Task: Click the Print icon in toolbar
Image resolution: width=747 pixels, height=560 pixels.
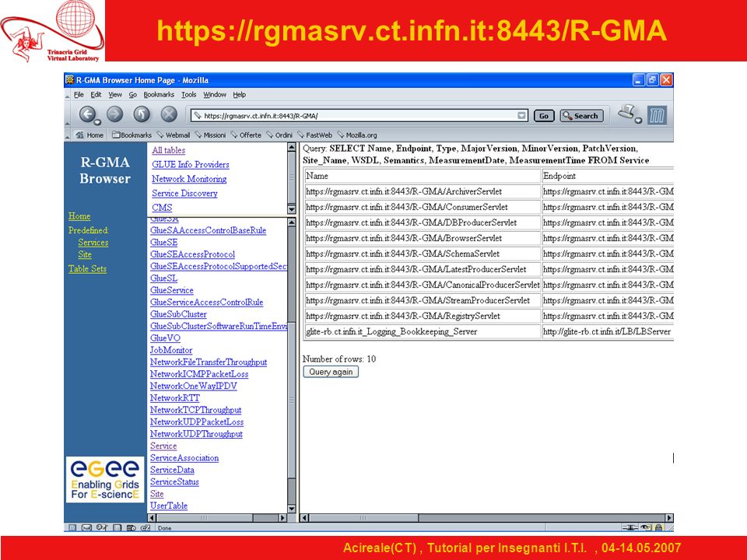Action: tap(629, 114)
